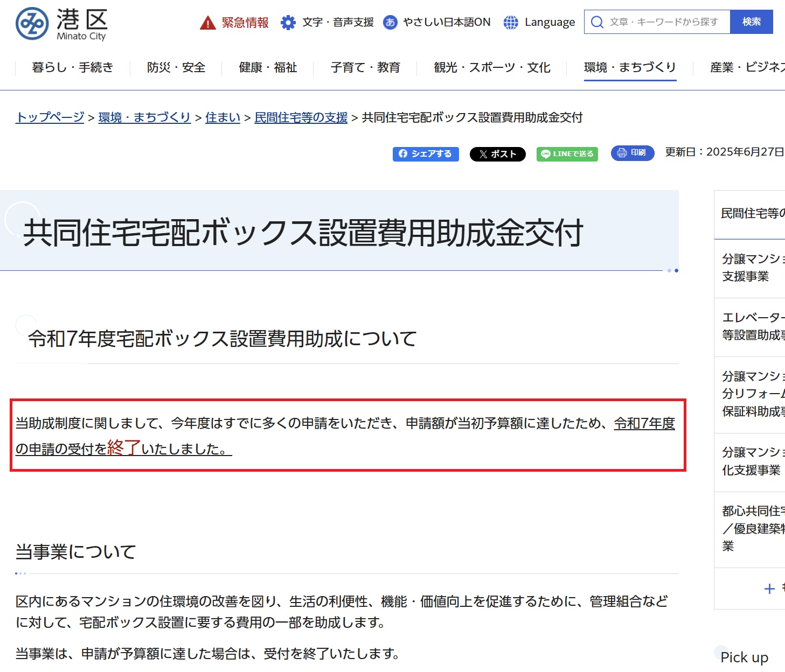The height and width of the screenshot is (672, 785).
Task: Post the page to X
Action: [497, 154]
